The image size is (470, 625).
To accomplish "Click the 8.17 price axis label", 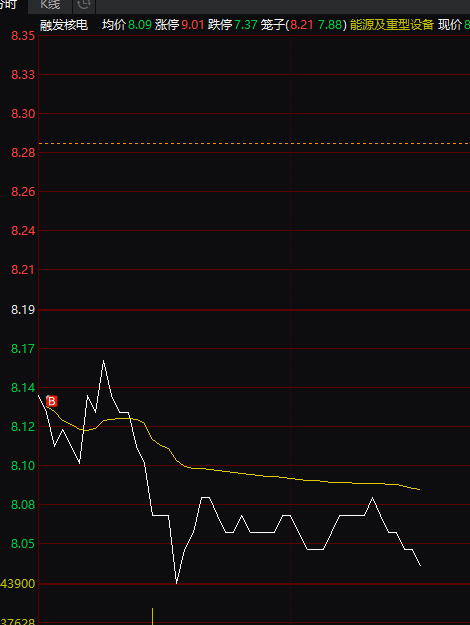I will click(23, 349).
